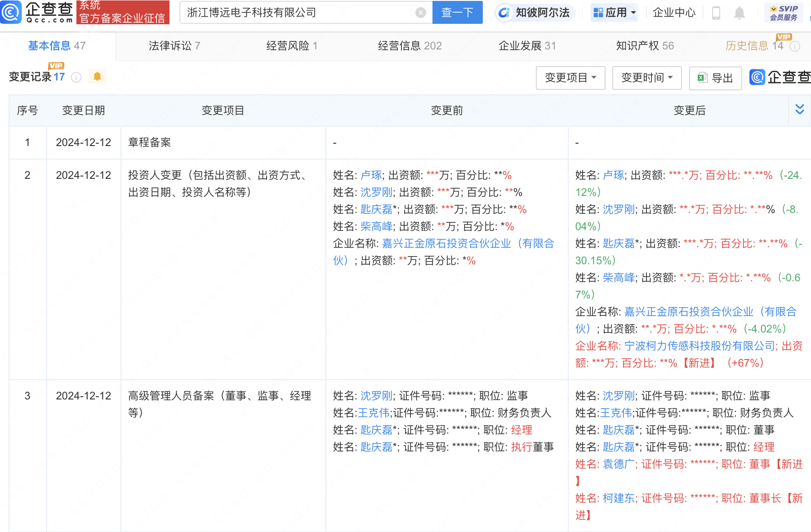Expand all rows with the double-chevron icon
This screenshot has height=532, width=811.
tap(800, 110)
